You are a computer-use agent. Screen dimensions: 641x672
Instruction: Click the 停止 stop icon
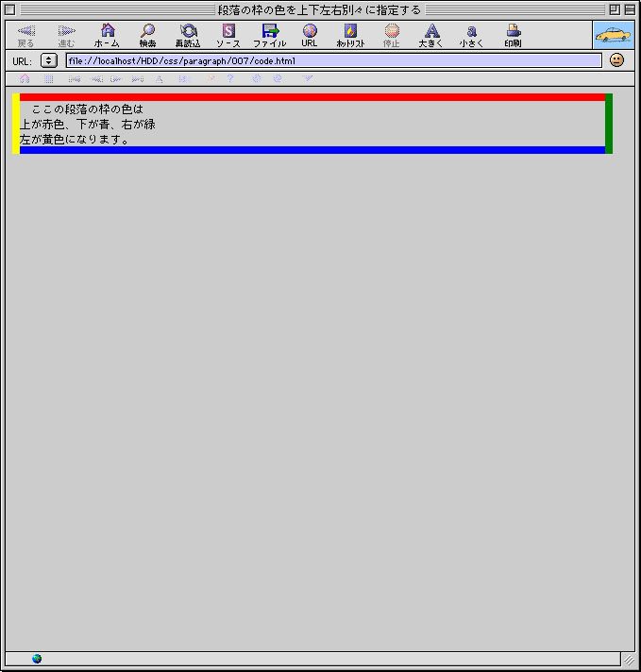392,30
